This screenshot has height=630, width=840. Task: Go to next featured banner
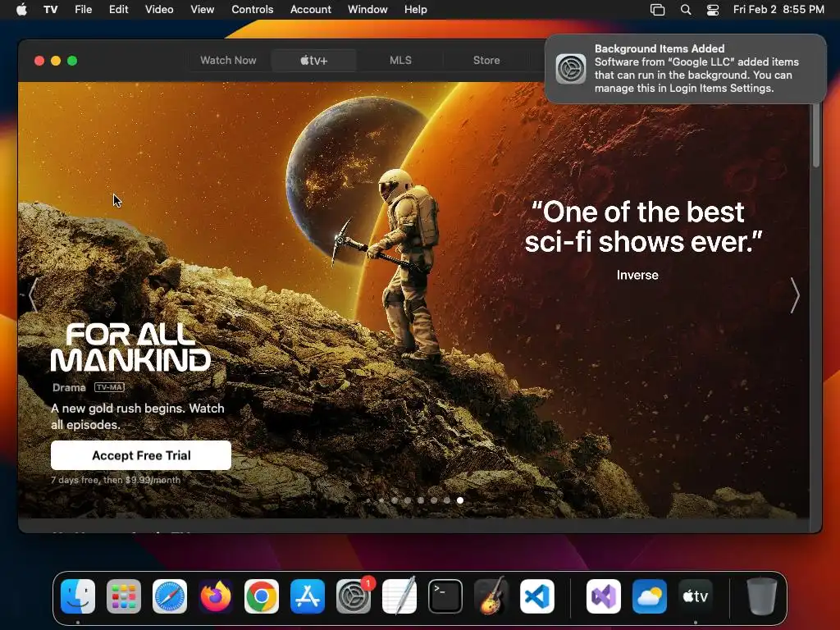(x=795, y=294)
